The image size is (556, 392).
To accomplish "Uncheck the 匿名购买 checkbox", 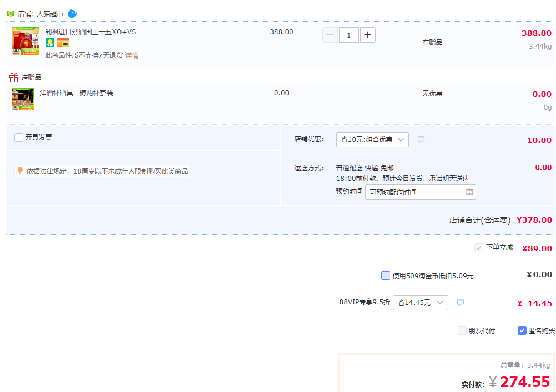I will 522,330.
